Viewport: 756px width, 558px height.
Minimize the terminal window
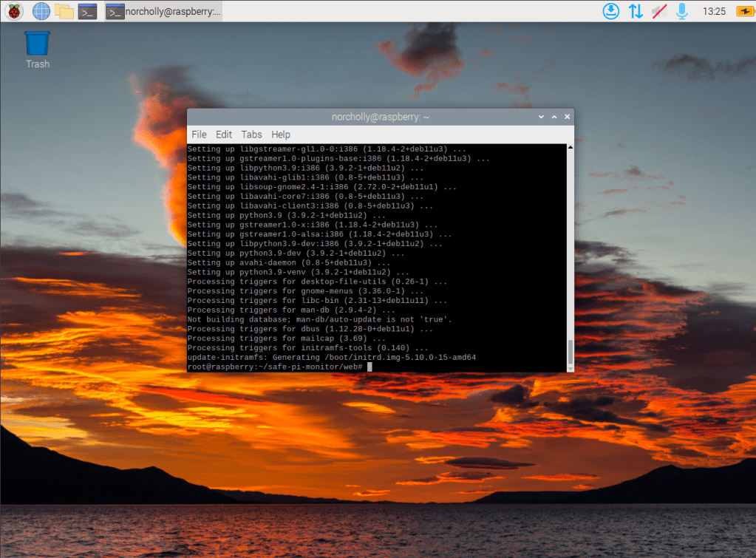pos(542,117)
